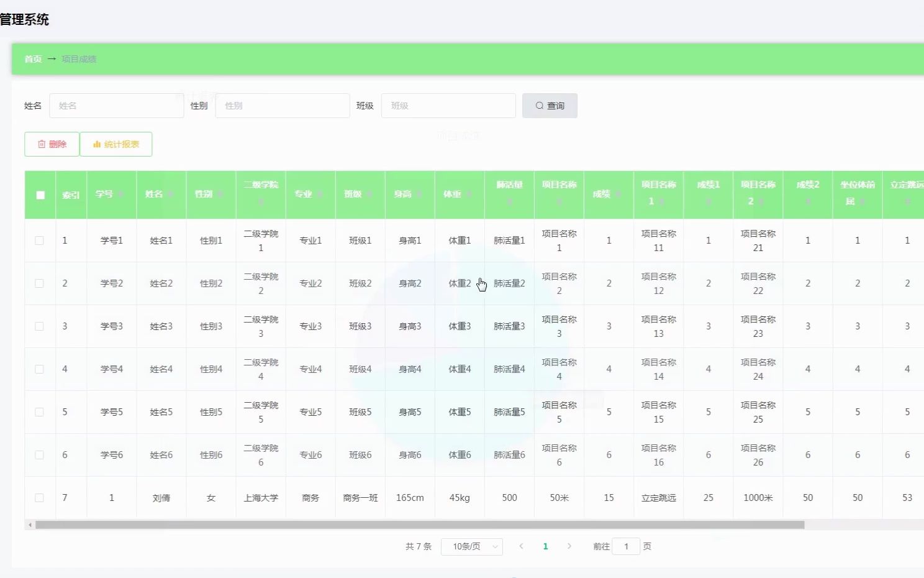Sort by the 坐位体前屈 column sort arrows
This screenshot has width=924, height=578.
(862, 201)
